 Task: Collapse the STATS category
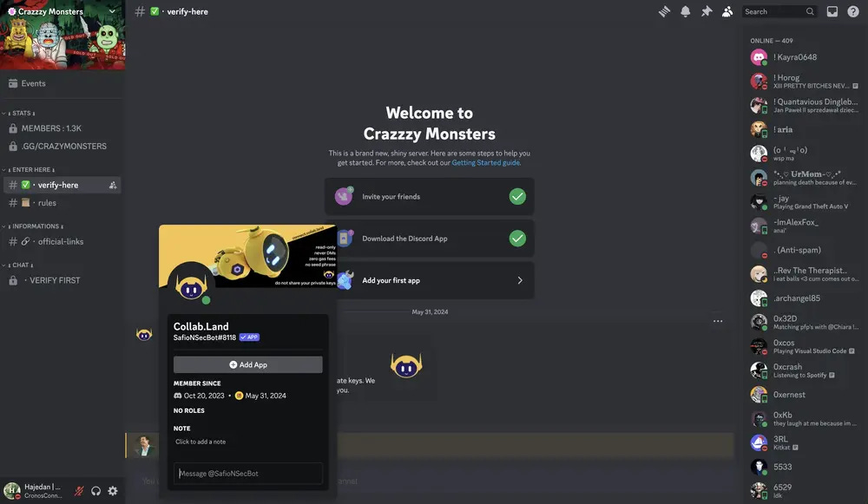coord(20,113)
